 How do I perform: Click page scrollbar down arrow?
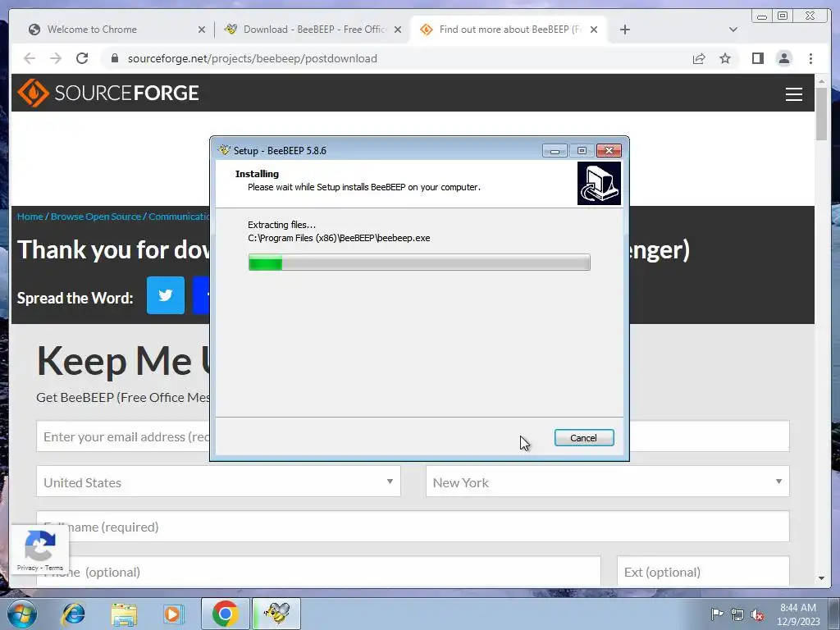pyautogui.click(x=822, y=578)
